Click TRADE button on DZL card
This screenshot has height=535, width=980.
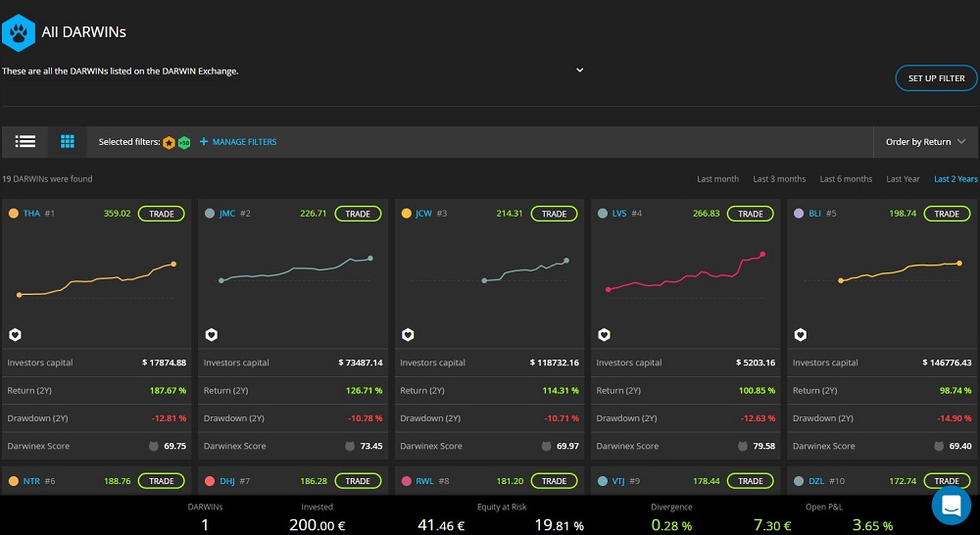click(x=947, y=481)
